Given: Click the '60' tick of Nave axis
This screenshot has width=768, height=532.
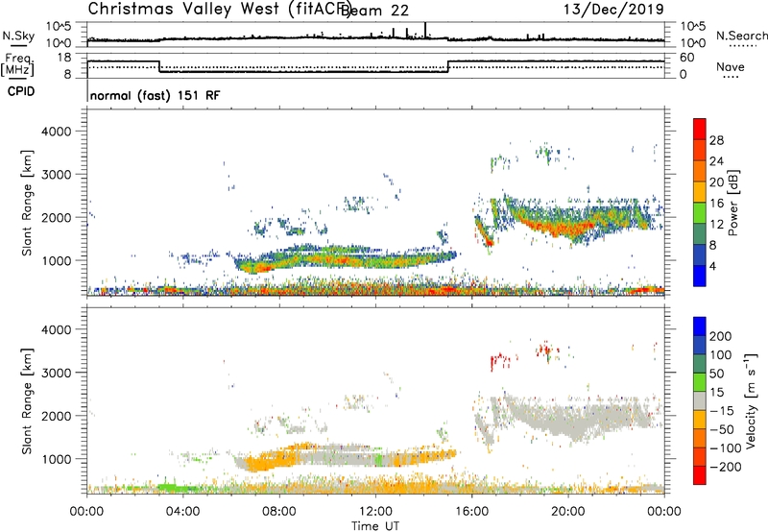Looking at the screenshot, I should click(x=687, y=58).
